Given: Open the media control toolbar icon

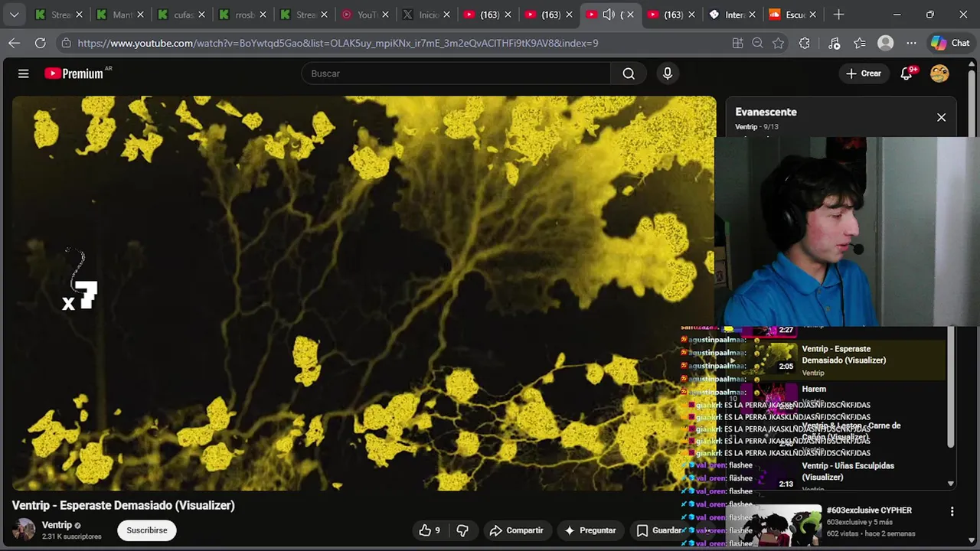Looking at the screenshot, I should click(835, 43).
